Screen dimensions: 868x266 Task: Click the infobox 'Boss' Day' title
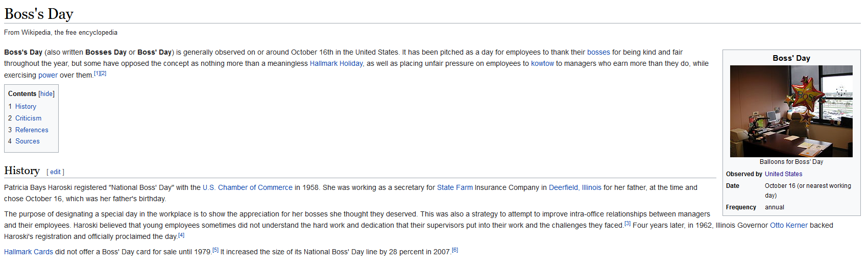click(x=791, y=58)
